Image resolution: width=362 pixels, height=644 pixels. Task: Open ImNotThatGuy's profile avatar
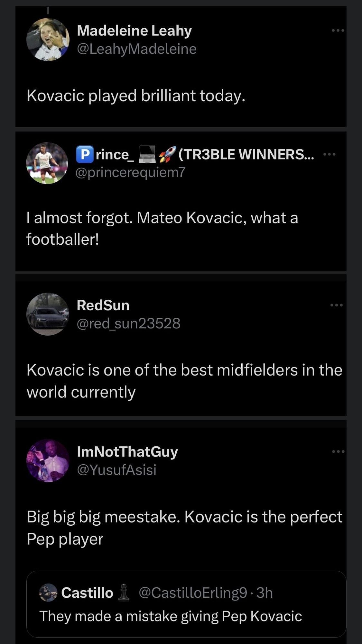(48, 460)
